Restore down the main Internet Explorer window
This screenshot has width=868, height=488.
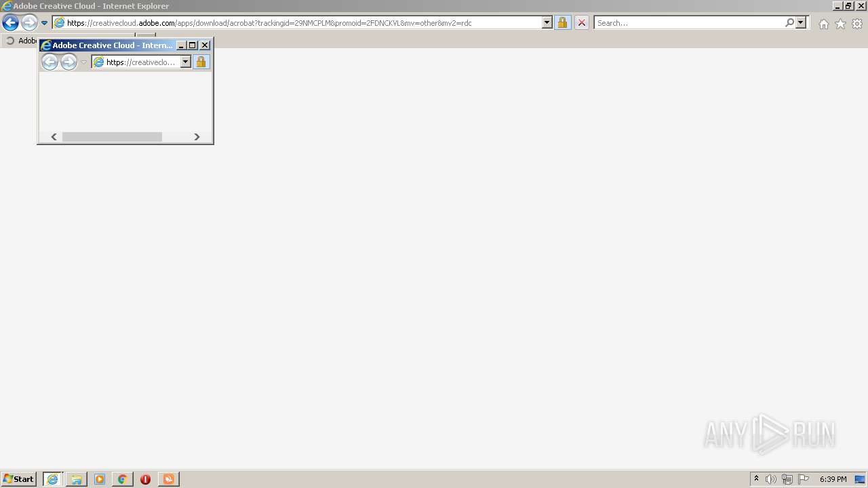coord(848,5)
